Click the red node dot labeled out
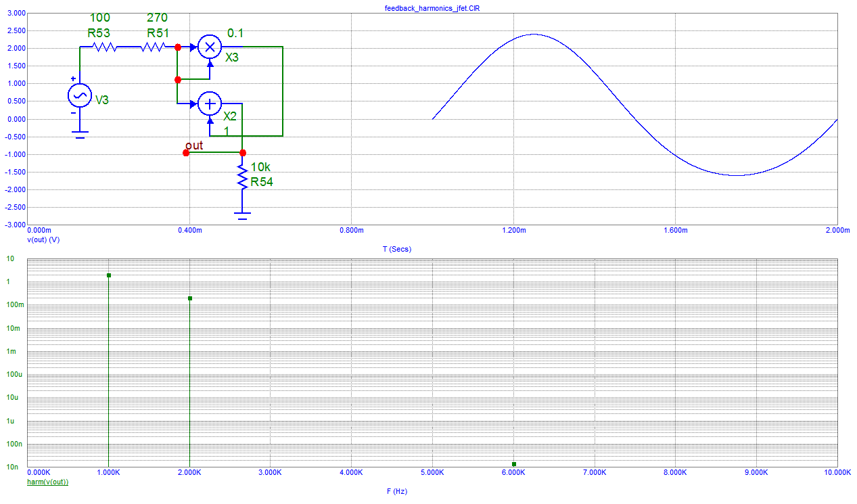Screen dimensions: 857x504 (x=186, y=153)
